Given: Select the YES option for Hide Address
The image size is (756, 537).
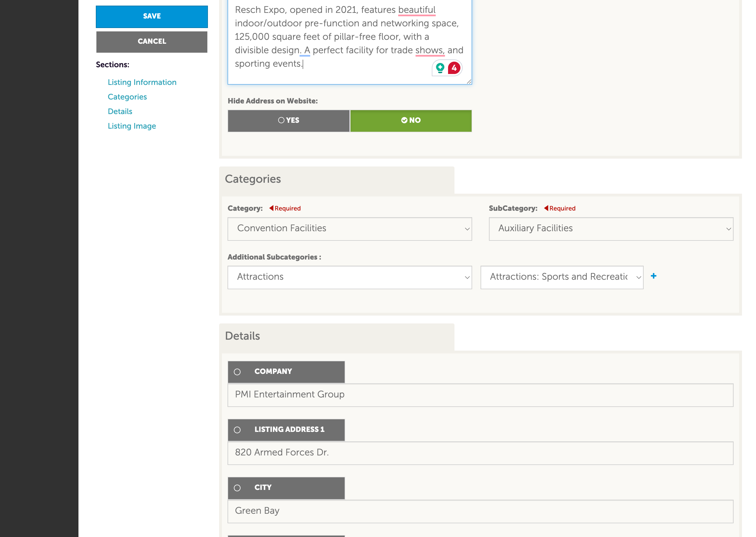Looking at the screenshot, I should tap(288, 120).
